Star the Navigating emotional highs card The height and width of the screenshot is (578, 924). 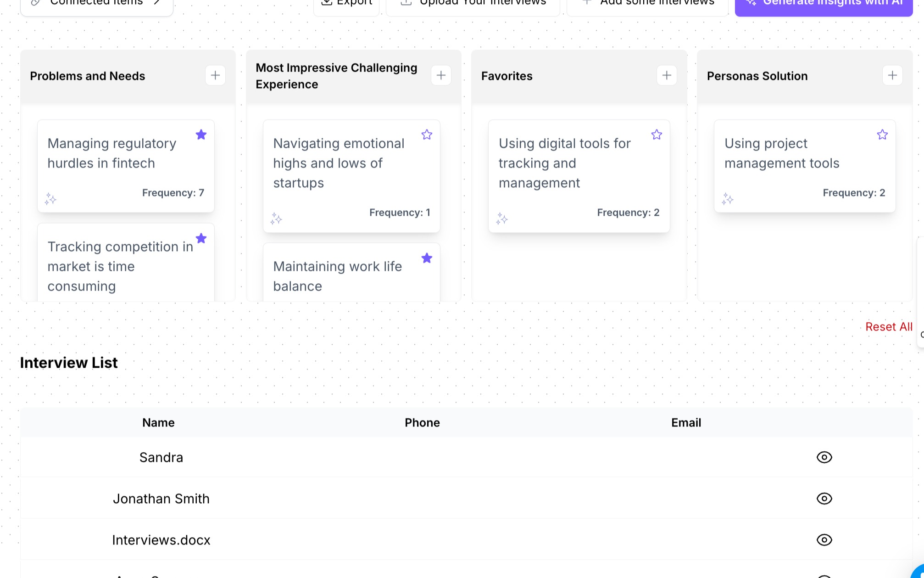[427, 135]
